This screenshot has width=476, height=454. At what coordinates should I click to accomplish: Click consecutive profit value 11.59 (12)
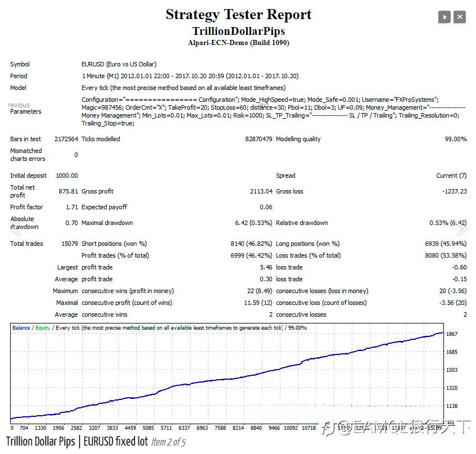click(258, 303)
